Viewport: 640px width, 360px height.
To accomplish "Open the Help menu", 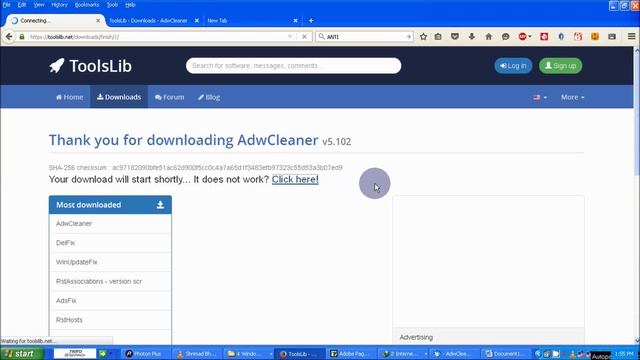I will point(130,5).
